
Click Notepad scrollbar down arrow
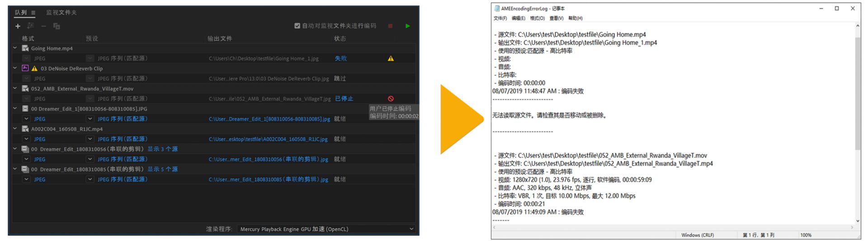[858, 221]
